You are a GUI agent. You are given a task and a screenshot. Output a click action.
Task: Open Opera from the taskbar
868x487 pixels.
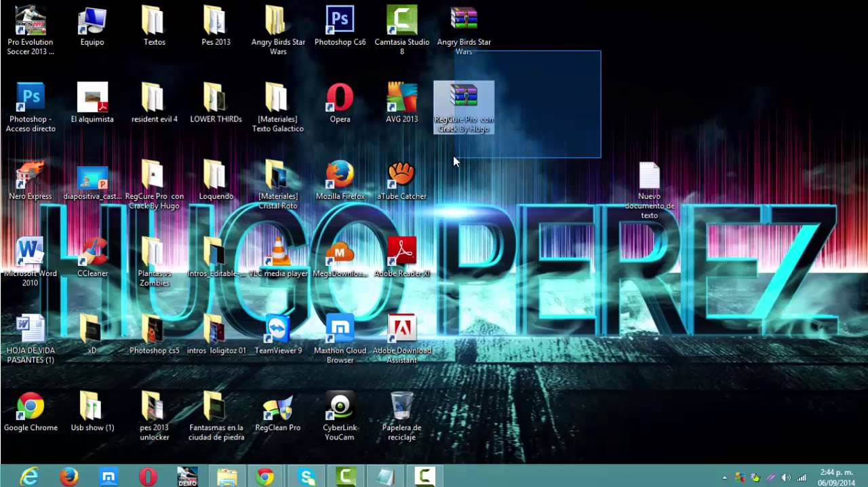(x=148, y=476)
